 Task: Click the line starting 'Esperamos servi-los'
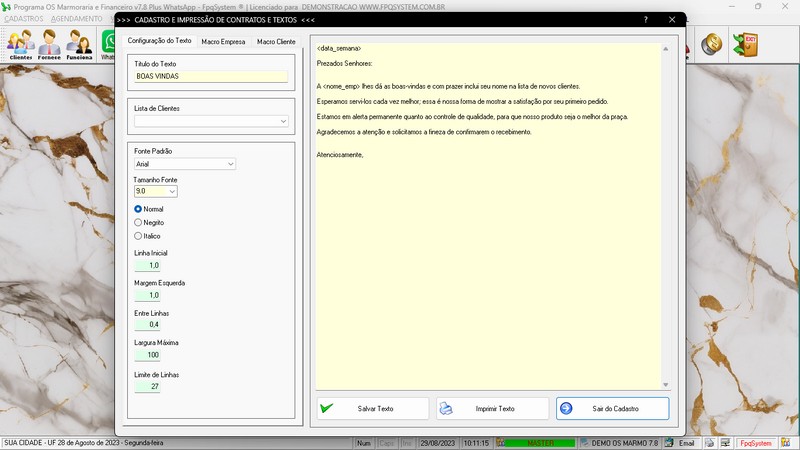462,102
